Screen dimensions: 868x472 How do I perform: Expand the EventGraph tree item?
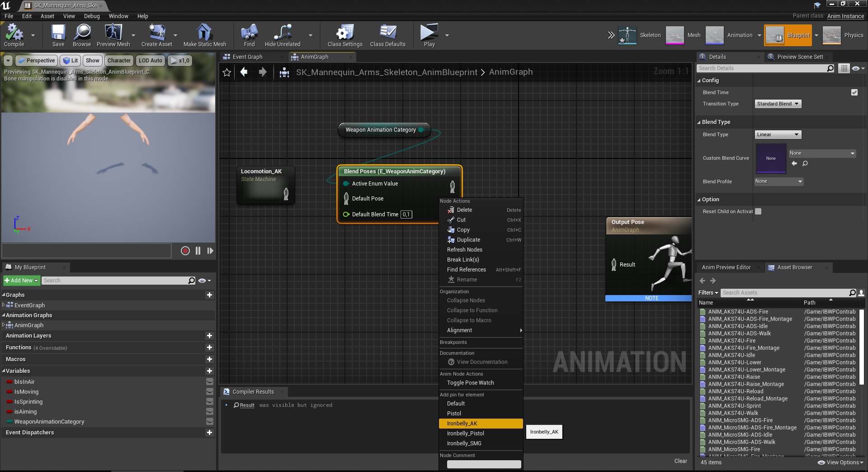point(4,305)
